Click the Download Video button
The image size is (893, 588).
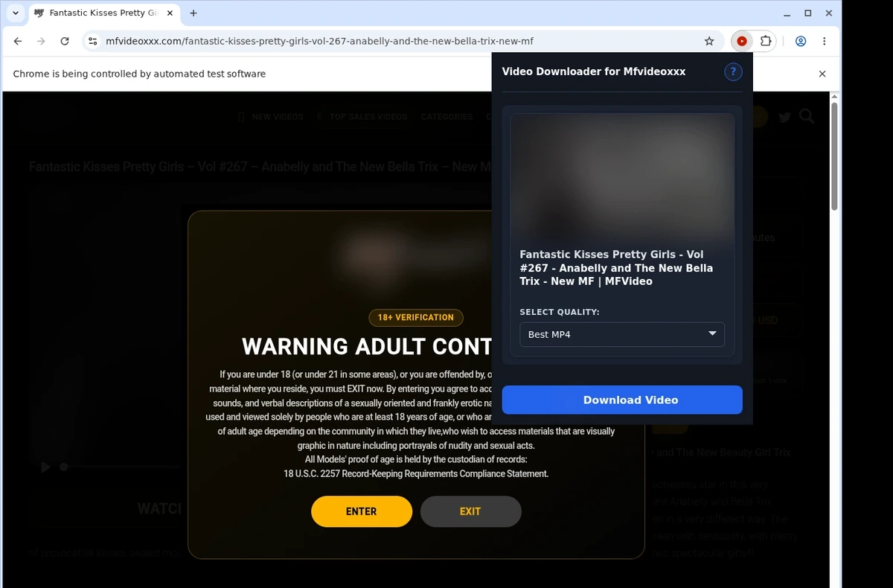pyautogui.click(x=622, y=400)
